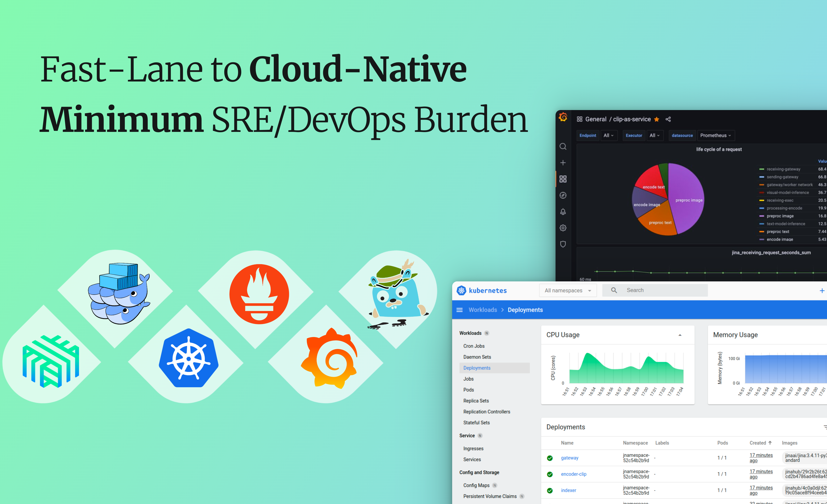This screenshot has width=827, height=504.
Task: Open Grafana alerting bell icon
Action: [563, 212]
